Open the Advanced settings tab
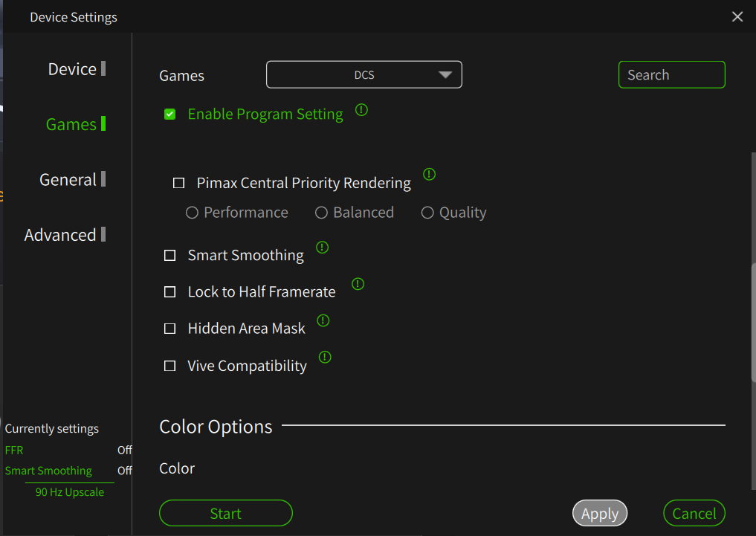Screen dimensions: 756x536 click(60, 235)
